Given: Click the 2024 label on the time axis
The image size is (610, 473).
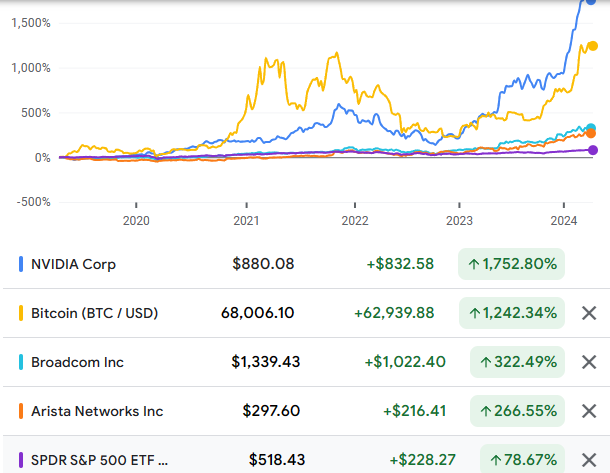Looking at the screenshot, I should pyautogui.click(x=564, y=221).
